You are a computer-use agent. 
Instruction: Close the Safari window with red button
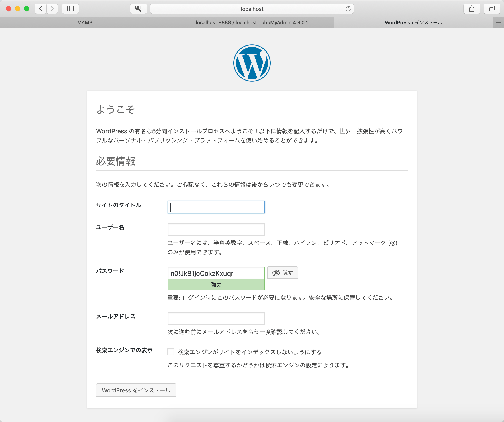9,9
